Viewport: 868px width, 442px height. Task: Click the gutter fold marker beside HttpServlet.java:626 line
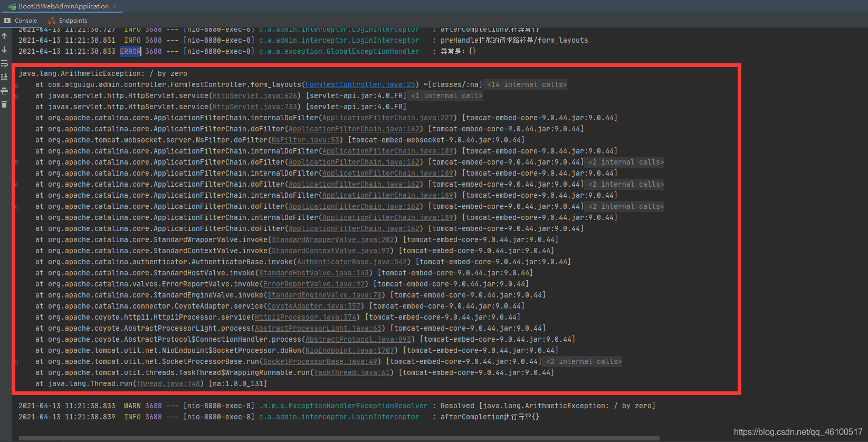tap(16, 96)
